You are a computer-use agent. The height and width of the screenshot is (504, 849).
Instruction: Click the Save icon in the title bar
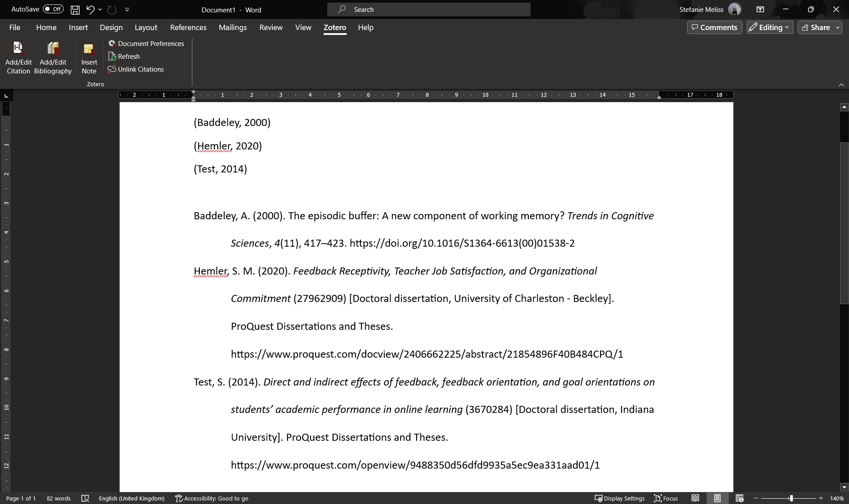75,9
